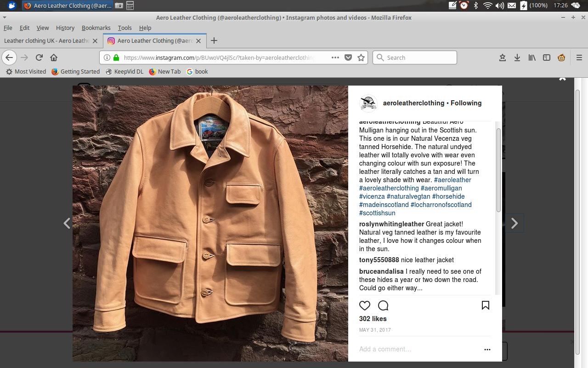Open the History menu
The image size is (588, 368).
click(x=65, y=28)
